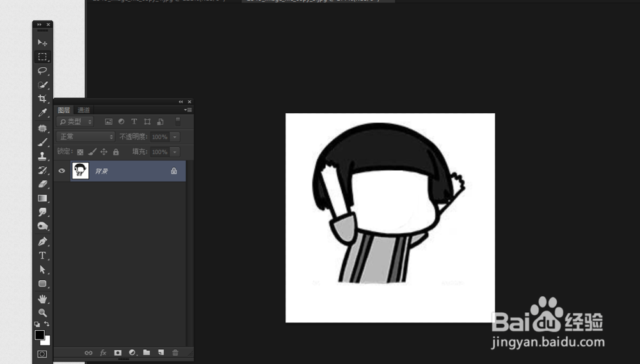This screenshot has height=364, width=640.
Task: Select the 背景 layer thumbnail
Action: [x=81, y=171]
